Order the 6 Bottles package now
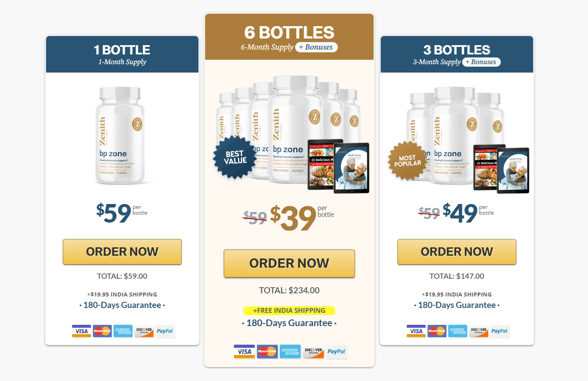This screenshot has width=588, height=381. tap(289, 263)
